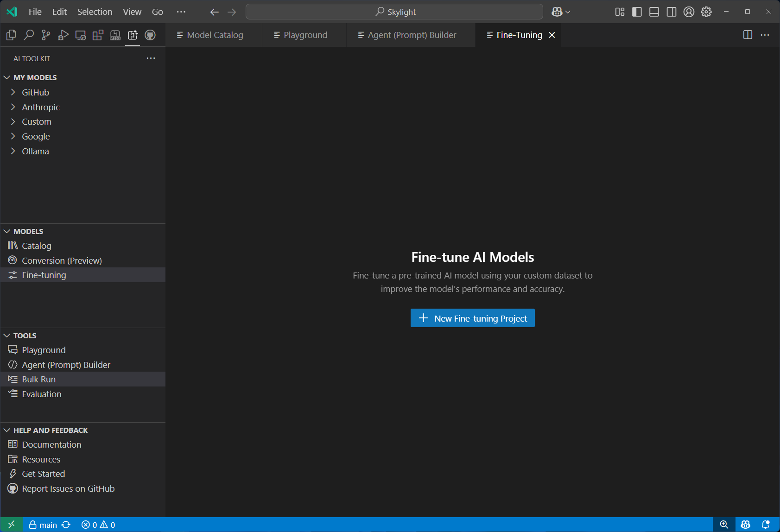Open the Extensions view
780x532 pixels.
[98, 35]
